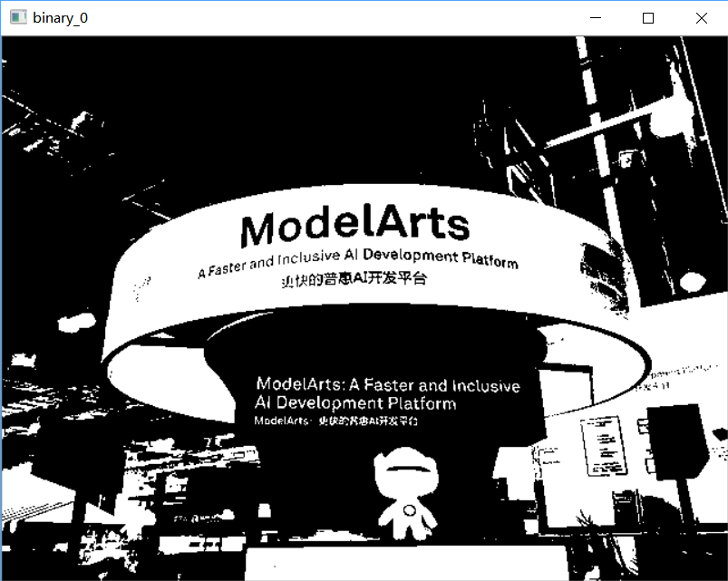Minimize the binary_0 window
This screenshot has width=728, height=581.
(x=596, y=17)
